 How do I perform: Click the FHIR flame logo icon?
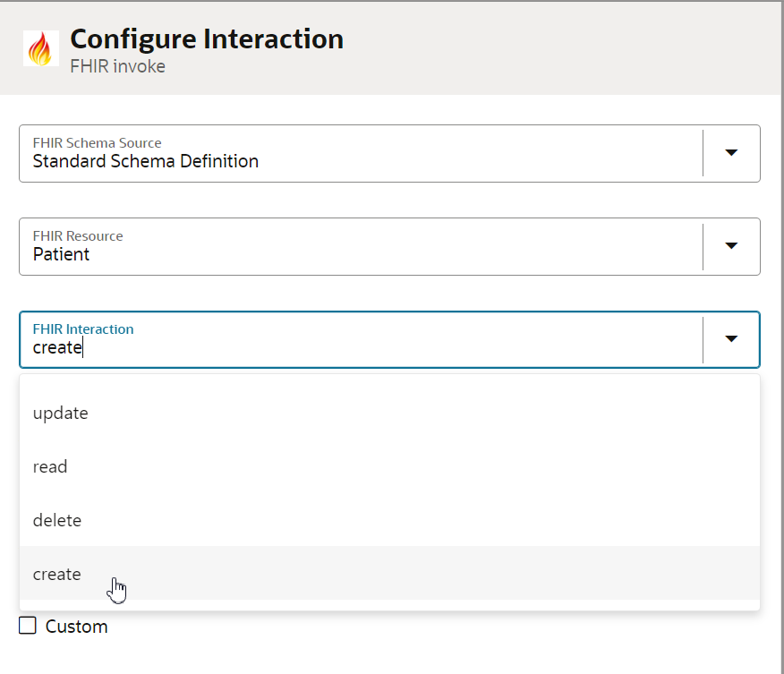tap(41, 48)
